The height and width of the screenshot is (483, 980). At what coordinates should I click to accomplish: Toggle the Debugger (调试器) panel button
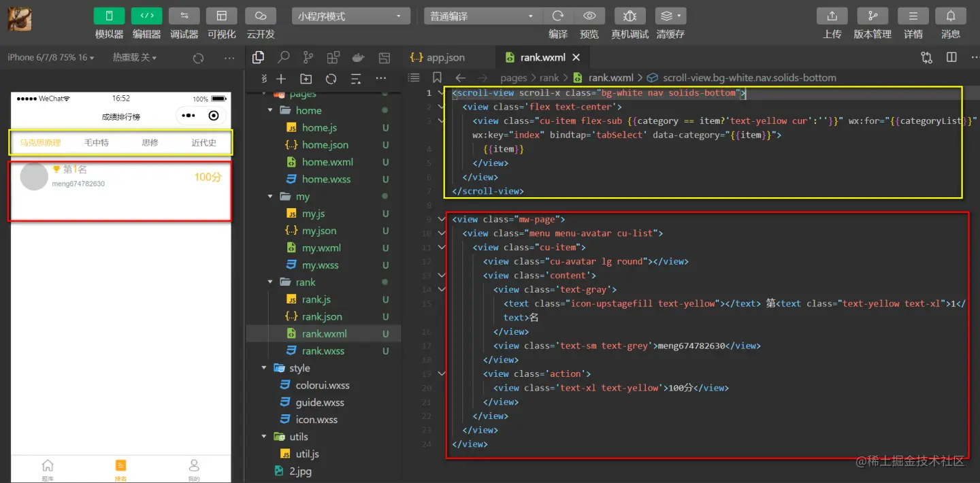[184, 16]
